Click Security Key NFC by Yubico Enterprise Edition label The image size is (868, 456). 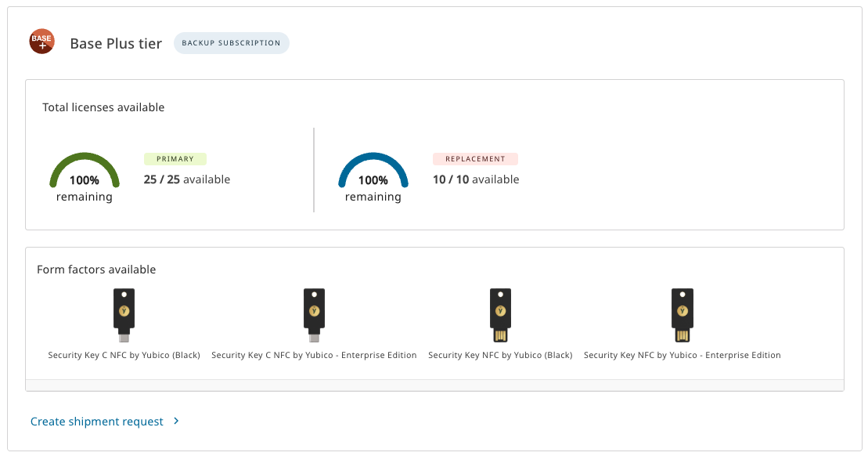[x=682, y=355]
